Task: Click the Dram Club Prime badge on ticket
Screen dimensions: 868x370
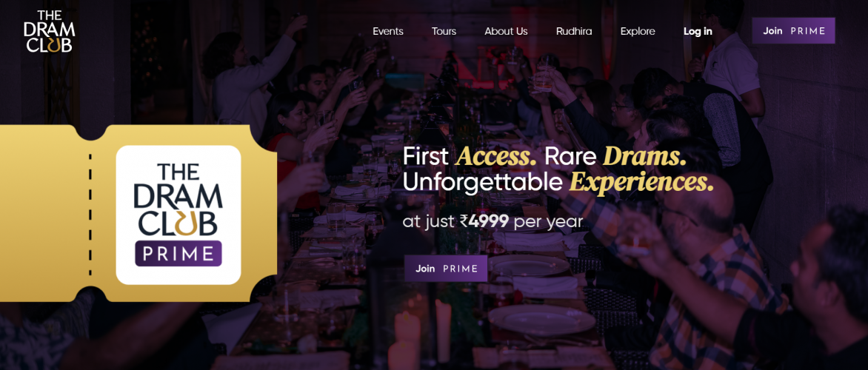Action: click(178, 215)
